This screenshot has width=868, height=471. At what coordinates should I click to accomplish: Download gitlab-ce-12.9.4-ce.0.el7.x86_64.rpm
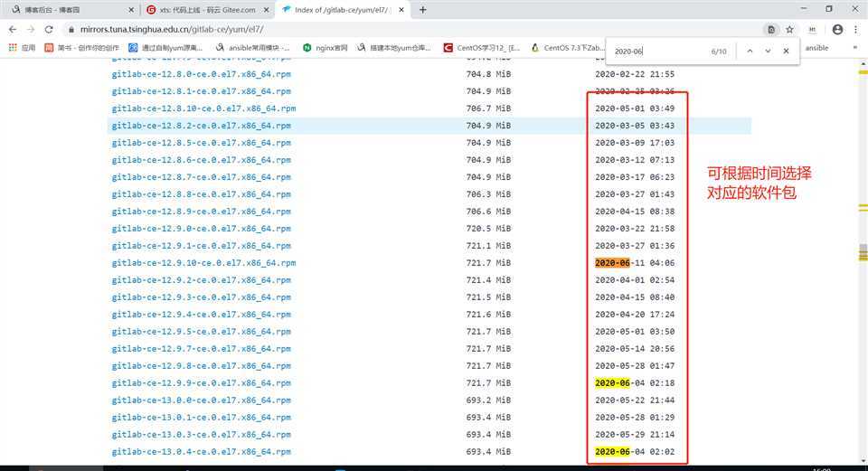[201, 315]
